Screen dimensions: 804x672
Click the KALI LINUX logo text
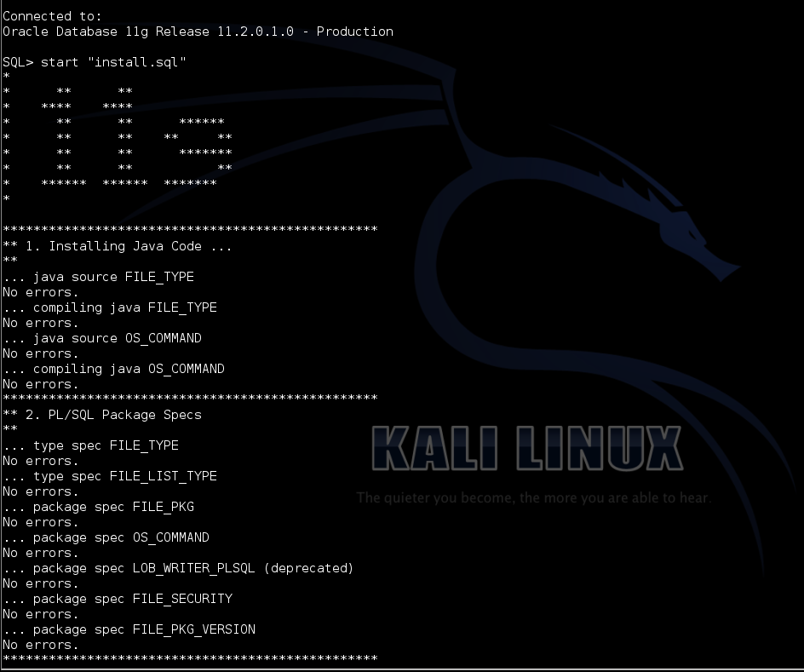point(526,447)
